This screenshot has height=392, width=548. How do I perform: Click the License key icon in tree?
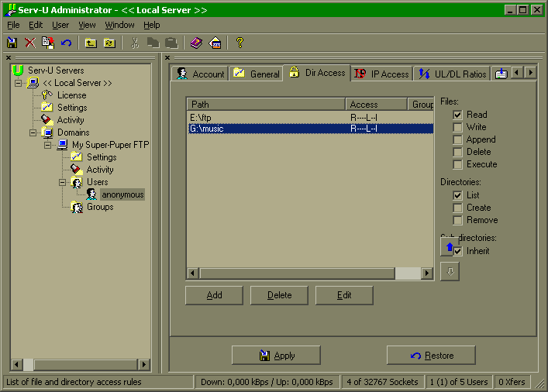47,95
